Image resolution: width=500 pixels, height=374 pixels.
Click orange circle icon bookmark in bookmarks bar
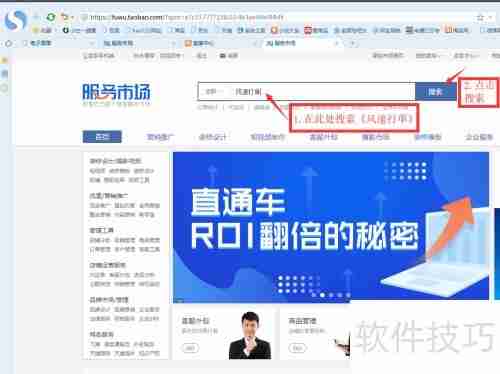[x=285, y=30]
